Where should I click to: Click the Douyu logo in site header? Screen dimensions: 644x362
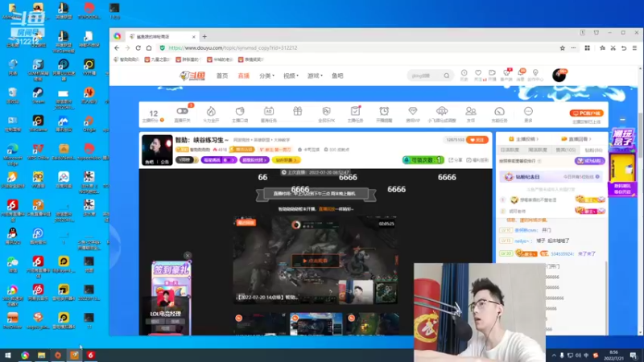tap(192, 76)
